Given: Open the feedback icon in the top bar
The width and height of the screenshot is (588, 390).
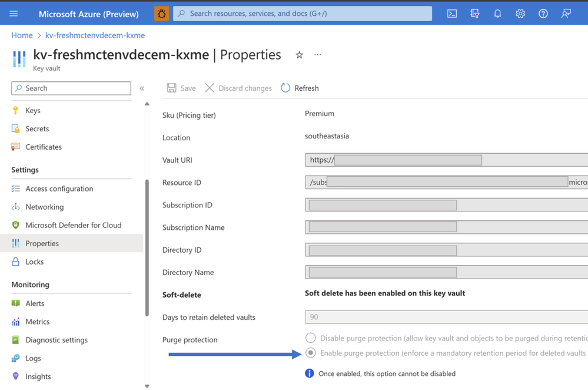Looking at the screenshot, I should 566,14.
